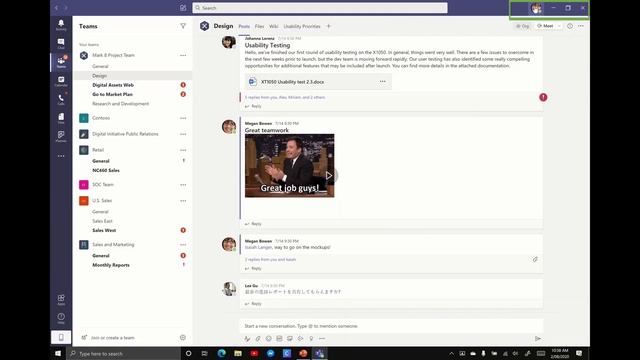Reply to the Great teamwork post

(x=253, y=224)
